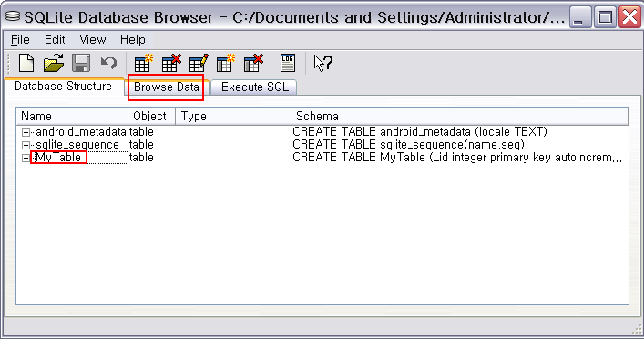The image size is (644, 339).
Task: Click the CREATE TABLE sqlite_sequence schema text
Action: point(408,145)
